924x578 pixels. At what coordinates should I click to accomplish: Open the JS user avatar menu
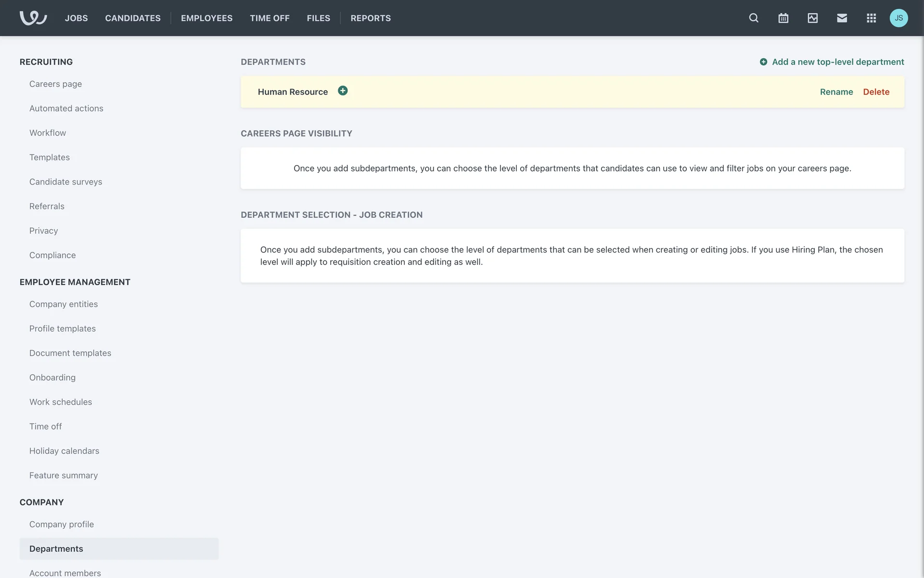point(898,18)
